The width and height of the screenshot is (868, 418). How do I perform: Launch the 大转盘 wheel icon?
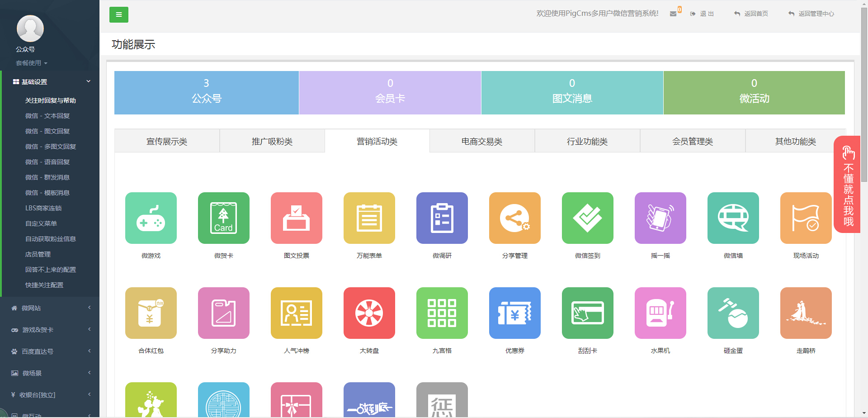point(369,313)
